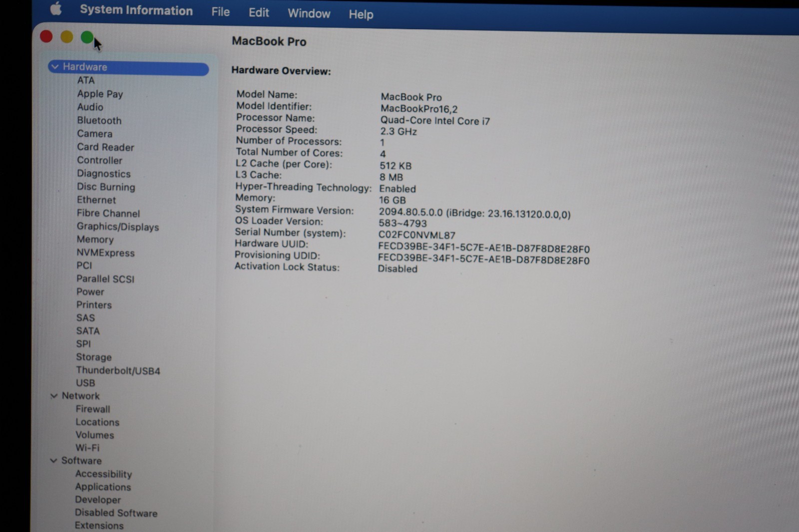Screen dimensions: 799x532
Task: Select Applications under Software
Action: [103, 487]
